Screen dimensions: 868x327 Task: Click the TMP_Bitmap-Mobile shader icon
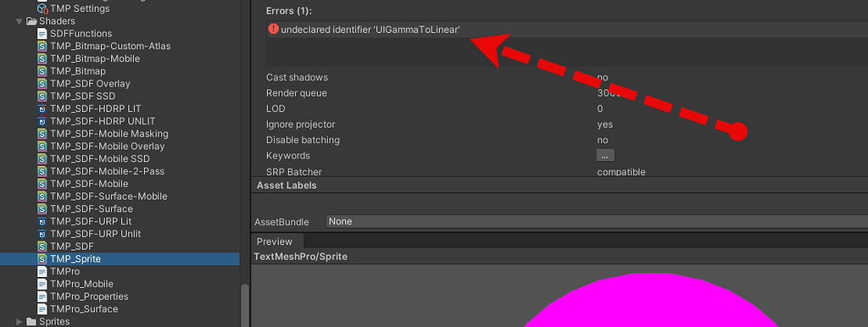[42, 58]
